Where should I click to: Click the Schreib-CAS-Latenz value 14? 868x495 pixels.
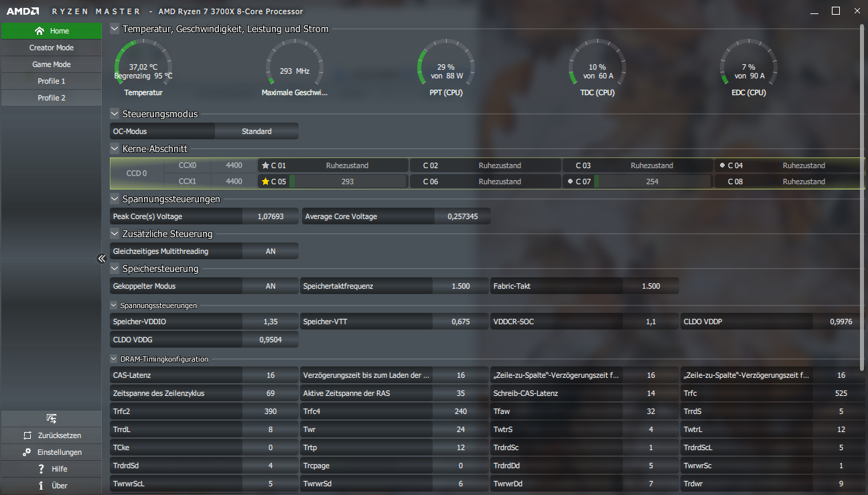[x=651, y=393]
